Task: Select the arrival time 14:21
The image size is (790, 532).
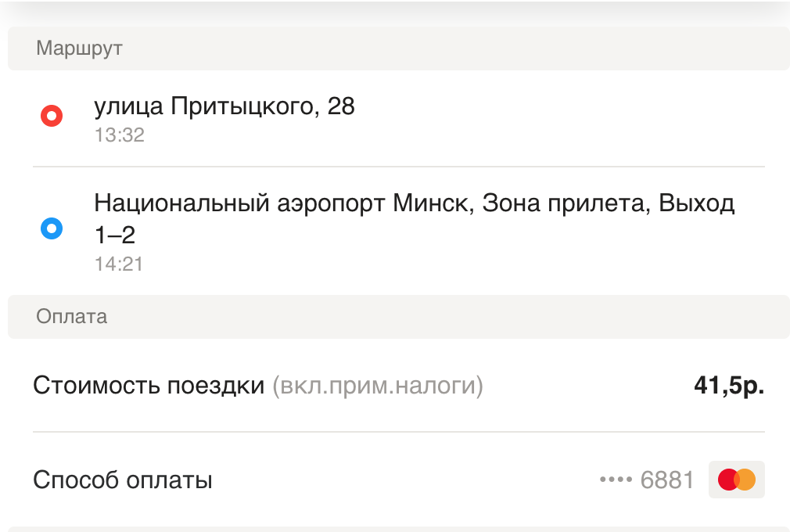Action: 119,264
